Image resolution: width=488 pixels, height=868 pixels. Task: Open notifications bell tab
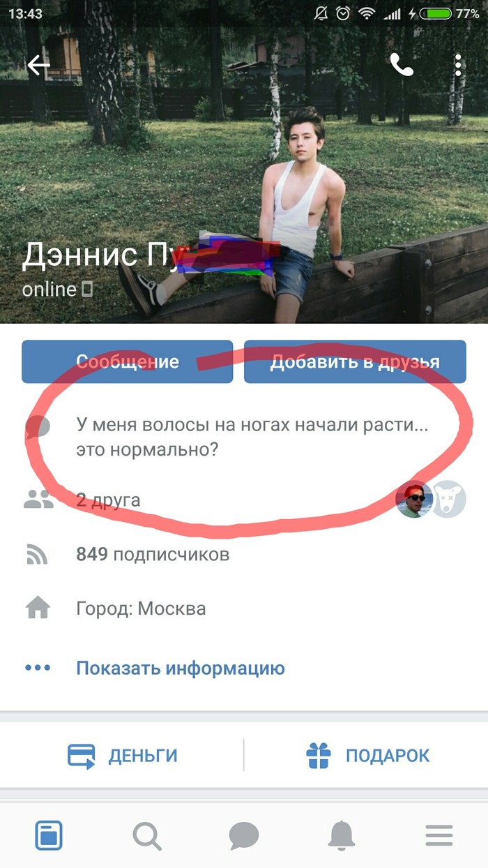point(342,835)
